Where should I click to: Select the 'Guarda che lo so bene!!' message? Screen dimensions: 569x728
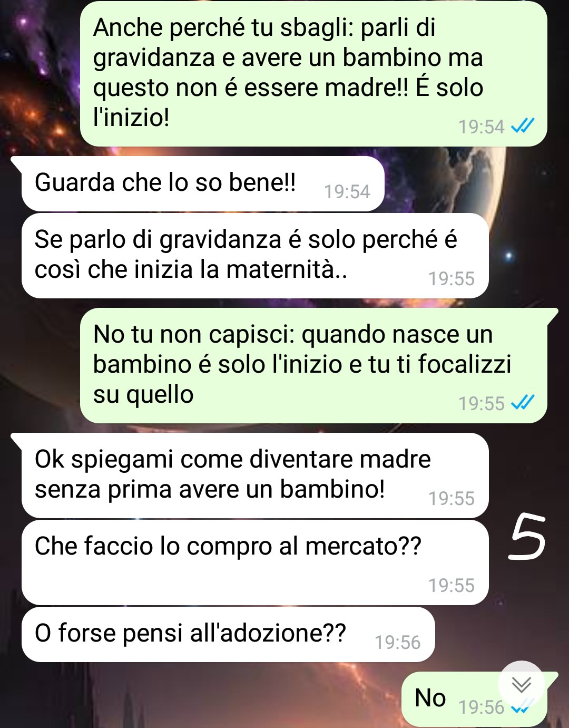(x=203, y=184)
